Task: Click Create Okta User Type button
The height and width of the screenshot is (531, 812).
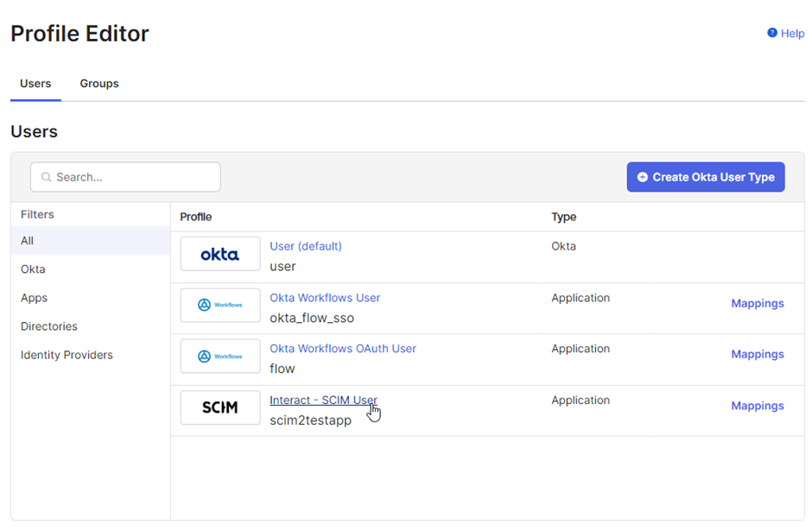Action: (706, 177)
